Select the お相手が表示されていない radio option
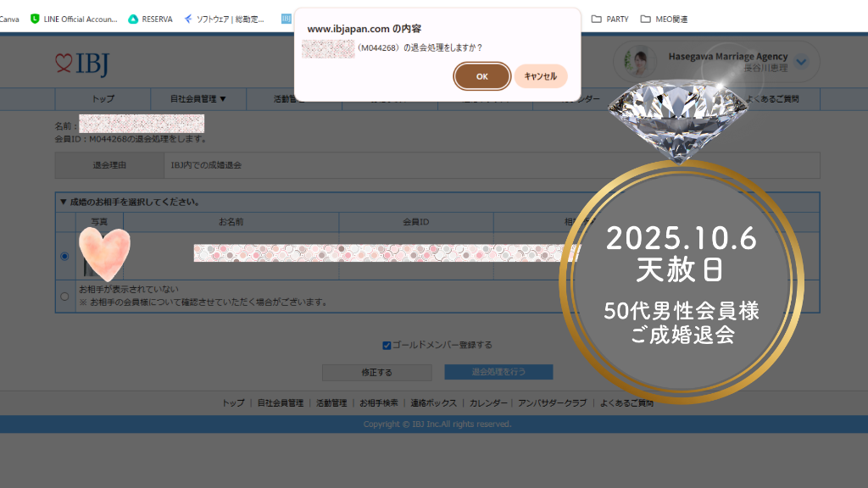868x488 pixels. (x=65, y=297)
